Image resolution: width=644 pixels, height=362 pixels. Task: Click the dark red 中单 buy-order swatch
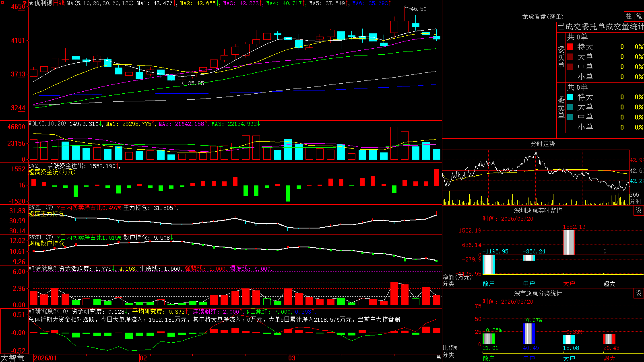tap(570, 67)
